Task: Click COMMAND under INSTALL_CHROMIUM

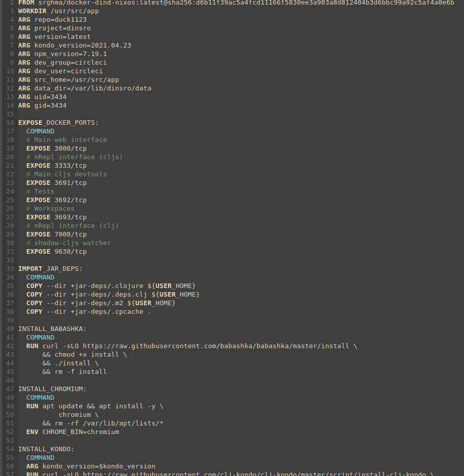Action: pyautogui.click(x=40, y=398)
